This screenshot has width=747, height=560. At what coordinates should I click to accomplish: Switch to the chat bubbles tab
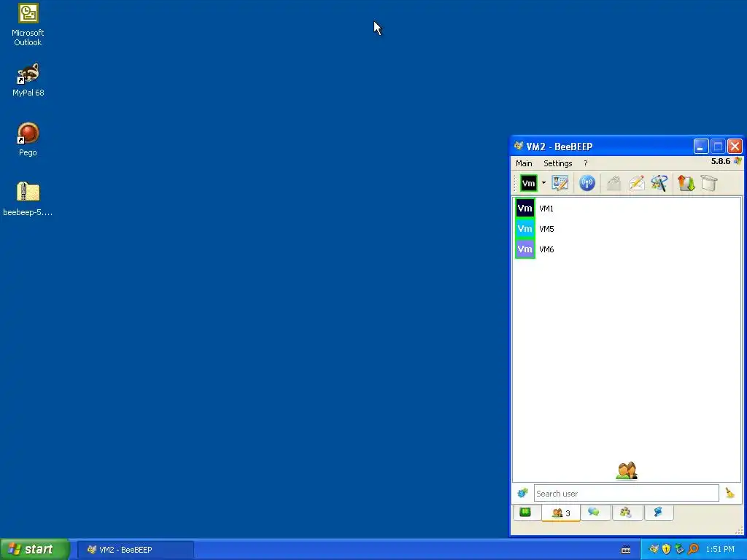point(594,513)
